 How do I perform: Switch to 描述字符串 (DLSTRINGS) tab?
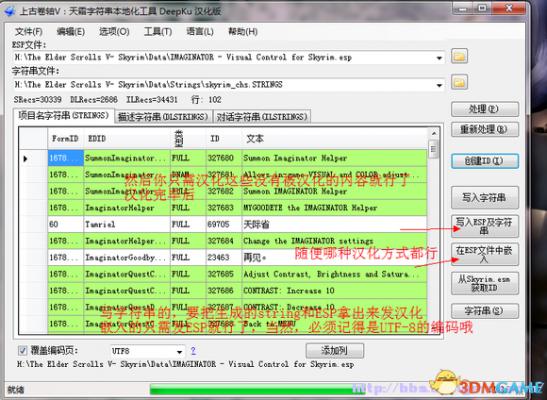pos(163,117)
